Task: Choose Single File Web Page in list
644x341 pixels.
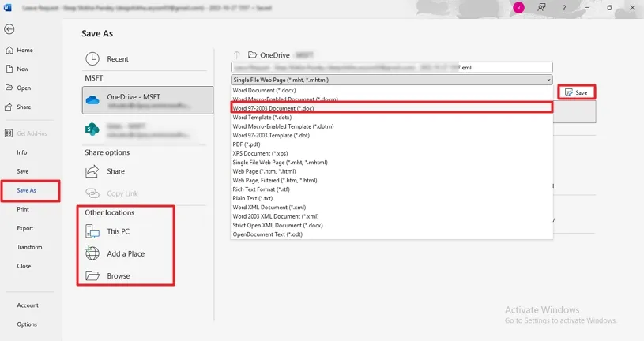Action: tap(392, 163)
